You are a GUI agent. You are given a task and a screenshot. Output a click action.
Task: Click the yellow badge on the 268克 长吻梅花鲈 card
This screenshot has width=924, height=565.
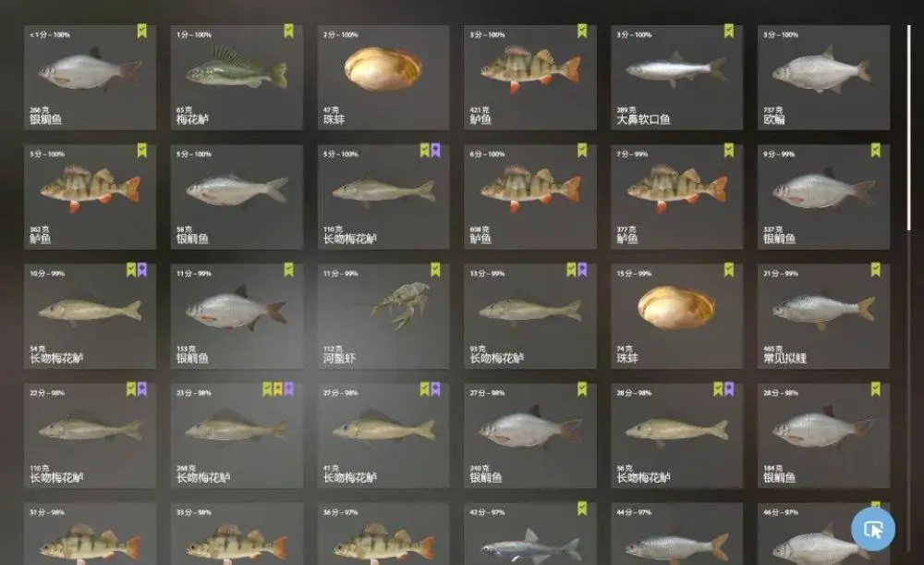coord(277,389)
